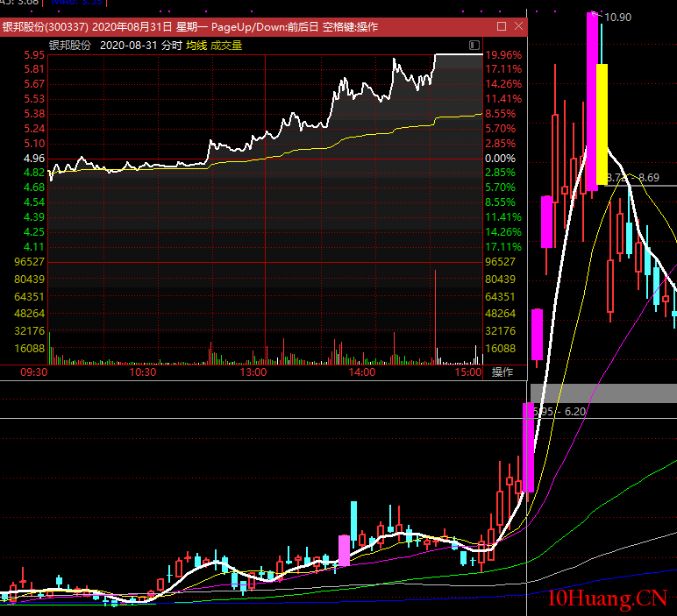Click the 8.69 price level label
677x616 pixels.
coord(649,178)
